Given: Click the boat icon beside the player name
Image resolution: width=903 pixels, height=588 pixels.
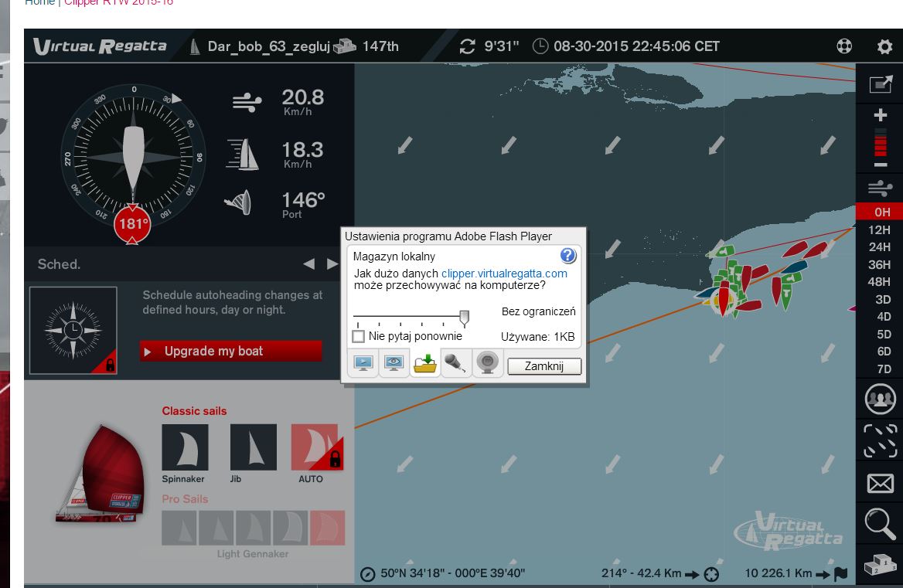Looking at the screenshot, I should coord(196,46).
